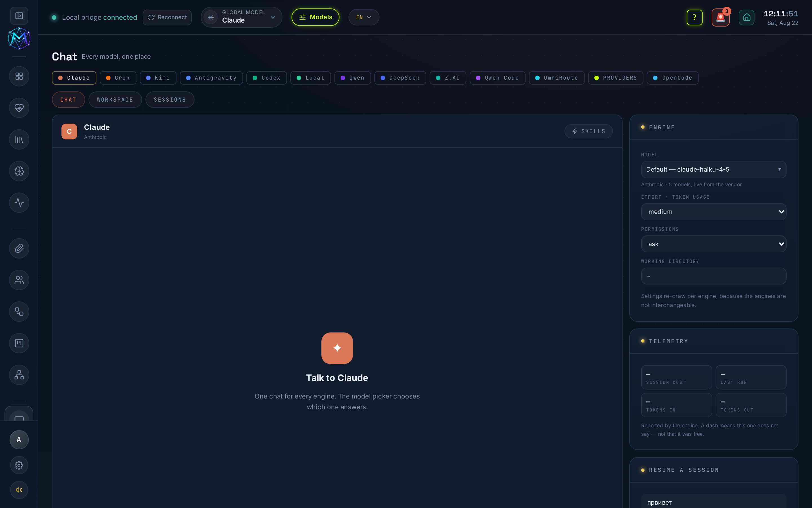Click the ENGINE panel header
Image resolution: width=812 pixels, height=508 pixels.
click(x=714, y=127)
